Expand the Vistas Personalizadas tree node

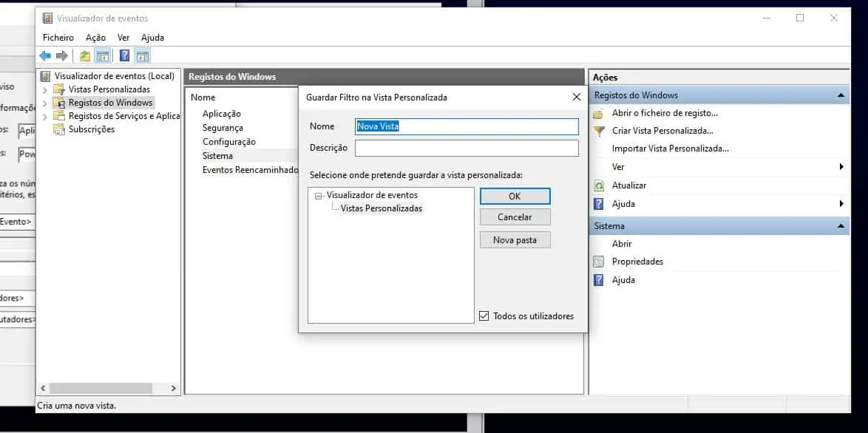pos(45,89)
